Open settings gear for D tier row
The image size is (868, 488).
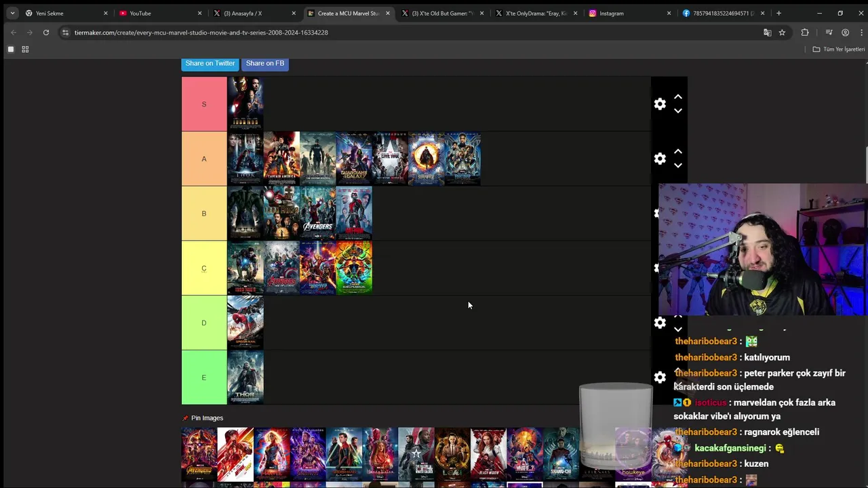[x=660, y=323]
